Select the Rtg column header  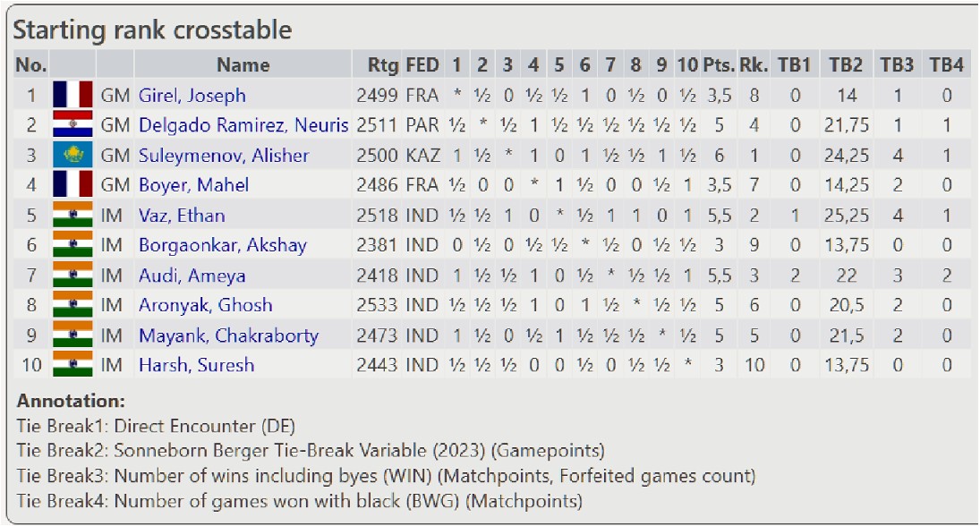[382, 64]
